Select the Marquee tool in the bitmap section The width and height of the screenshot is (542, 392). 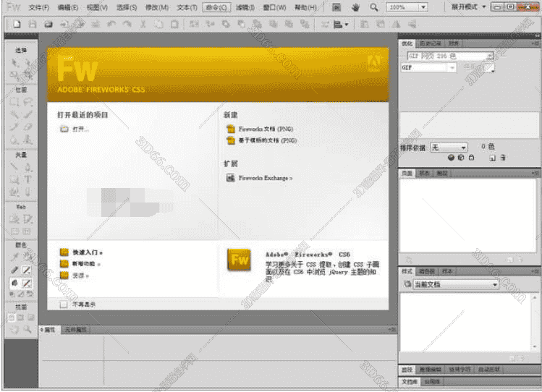click(14, 102)
